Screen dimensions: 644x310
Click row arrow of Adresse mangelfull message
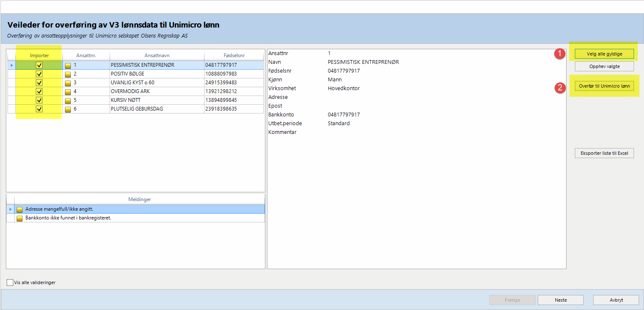point(10,209)
